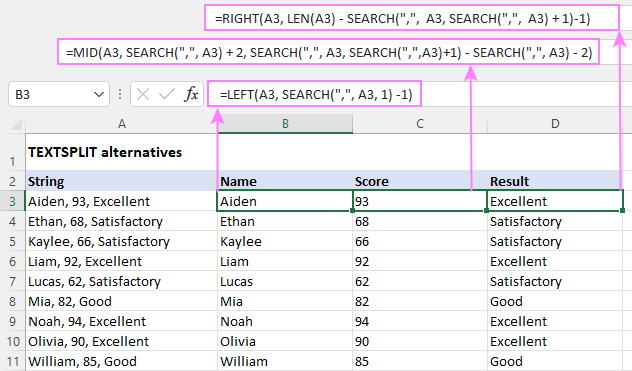632x371 pixels.
Task: Click the fill handle of cell D3
Action: 623,211
